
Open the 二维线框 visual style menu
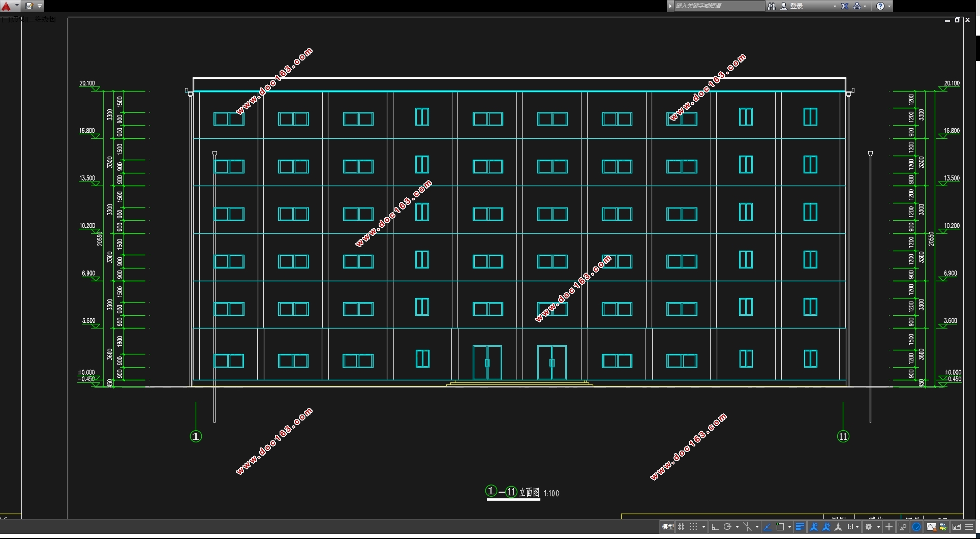42,19
